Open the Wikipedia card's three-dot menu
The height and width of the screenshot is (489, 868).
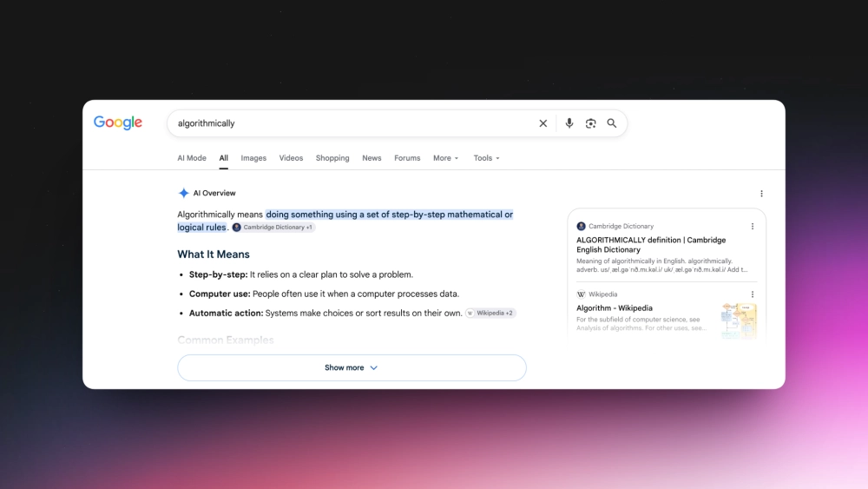click(753, 294)
